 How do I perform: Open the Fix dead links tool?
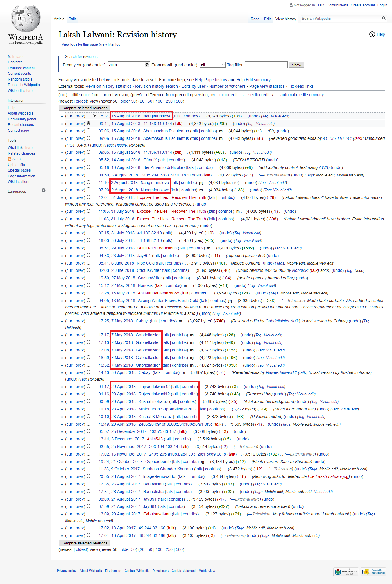tap(301, 86)
